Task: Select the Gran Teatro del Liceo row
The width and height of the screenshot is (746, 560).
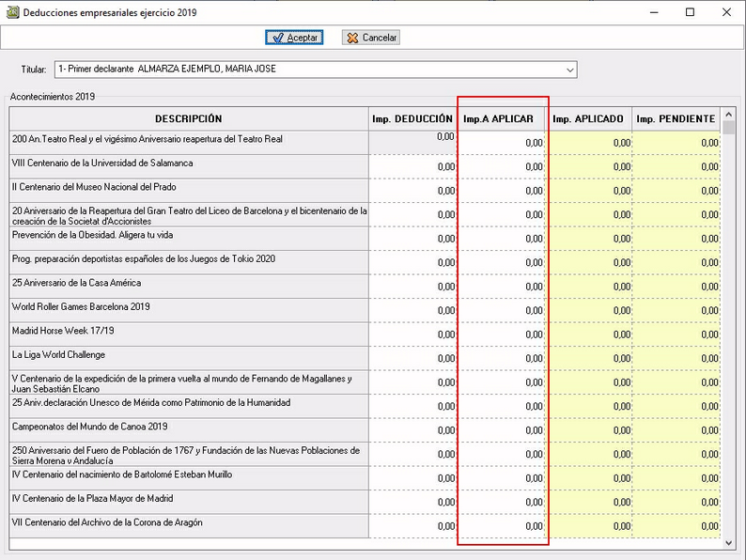Action: (x=189, y=214)
